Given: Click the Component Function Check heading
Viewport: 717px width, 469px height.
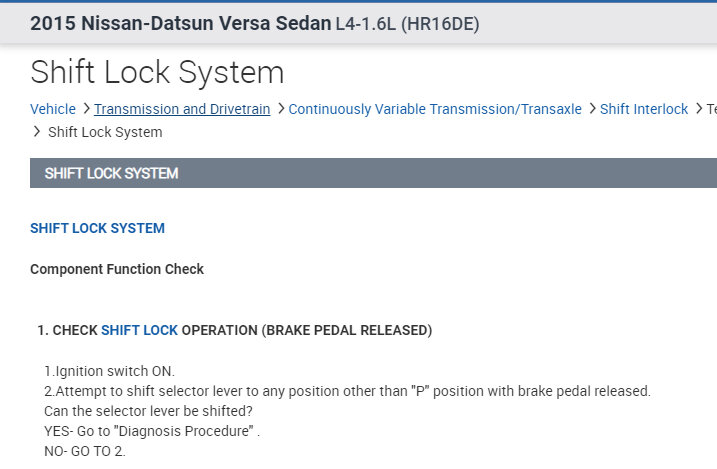Looking at the screenshot, I should 117,269.
